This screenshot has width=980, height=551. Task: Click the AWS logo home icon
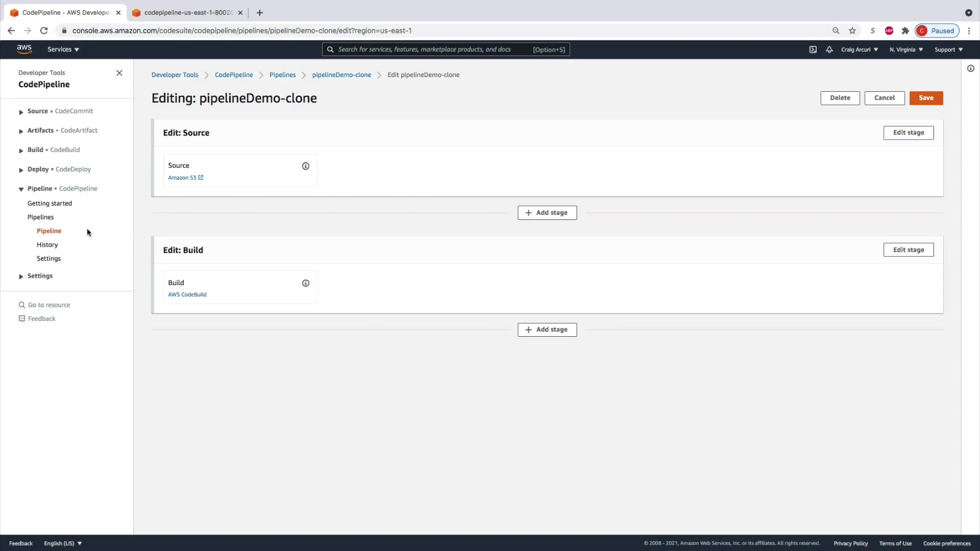[24, 49]
